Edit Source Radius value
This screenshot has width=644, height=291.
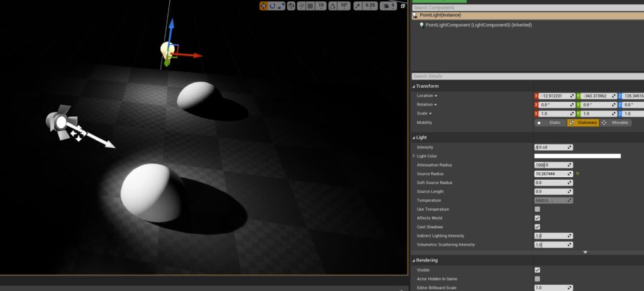pos(553,174)
